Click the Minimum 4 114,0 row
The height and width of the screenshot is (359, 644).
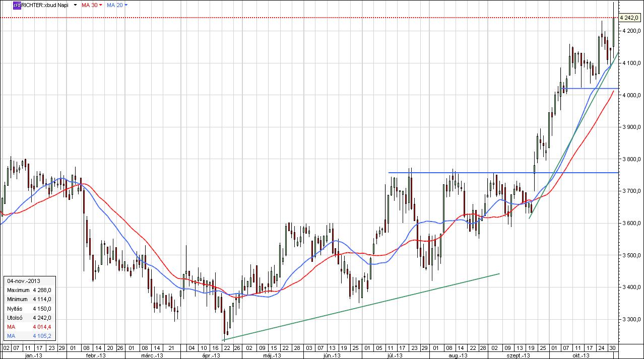(29, 299)
